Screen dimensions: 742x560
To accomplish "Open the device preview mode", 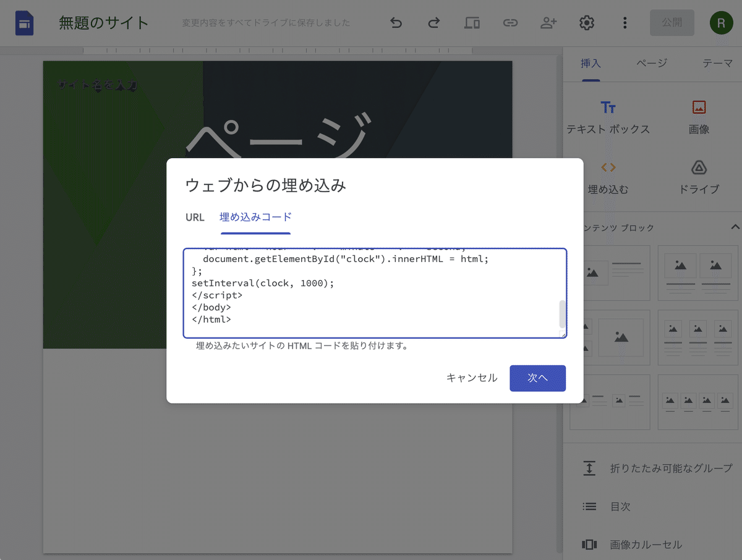I will (x=472, y=23).
